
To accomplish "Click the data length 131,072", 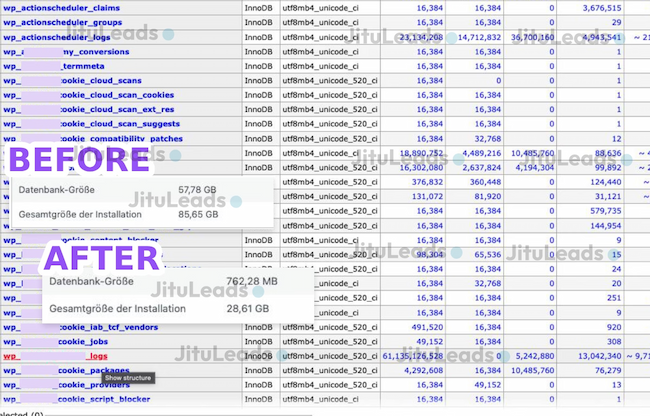I will 427,197.
